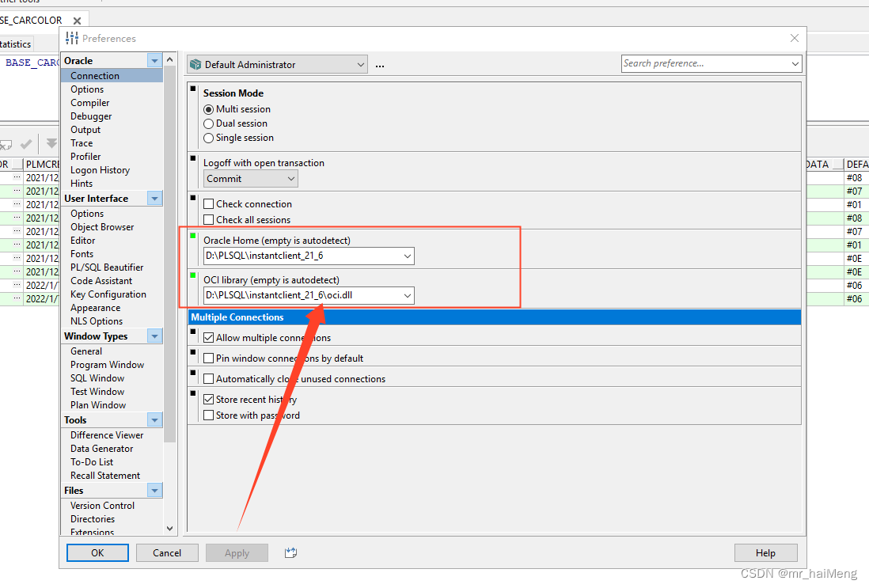Click the down arrow icon in background toolbar
This screenshot has height=588, width=869.
51,143
